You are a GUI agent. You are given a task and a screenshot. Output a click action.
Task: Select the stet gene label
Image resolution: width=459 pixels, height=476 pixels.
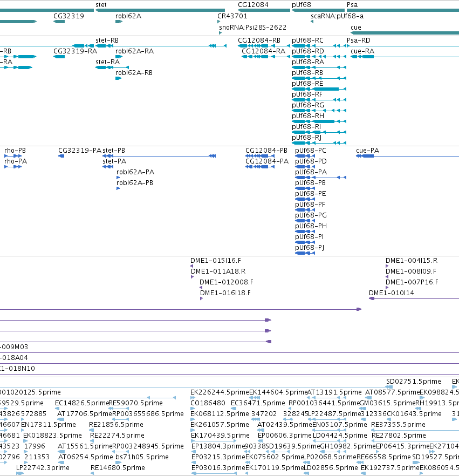click(x=101, y=5)
